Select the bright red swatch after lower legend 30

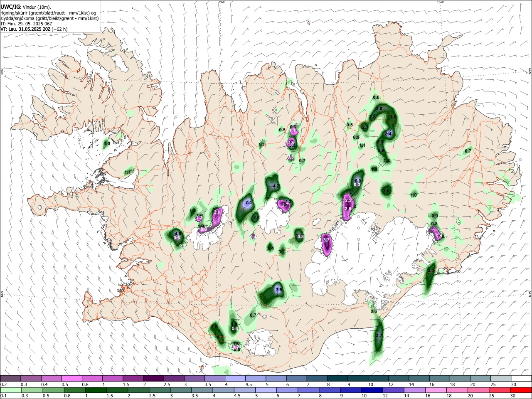520,390
